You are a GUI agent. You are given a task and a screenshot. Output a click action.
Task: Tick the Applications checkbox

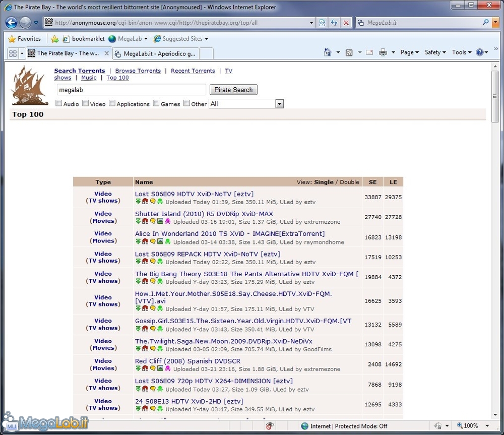pos(112,103)
